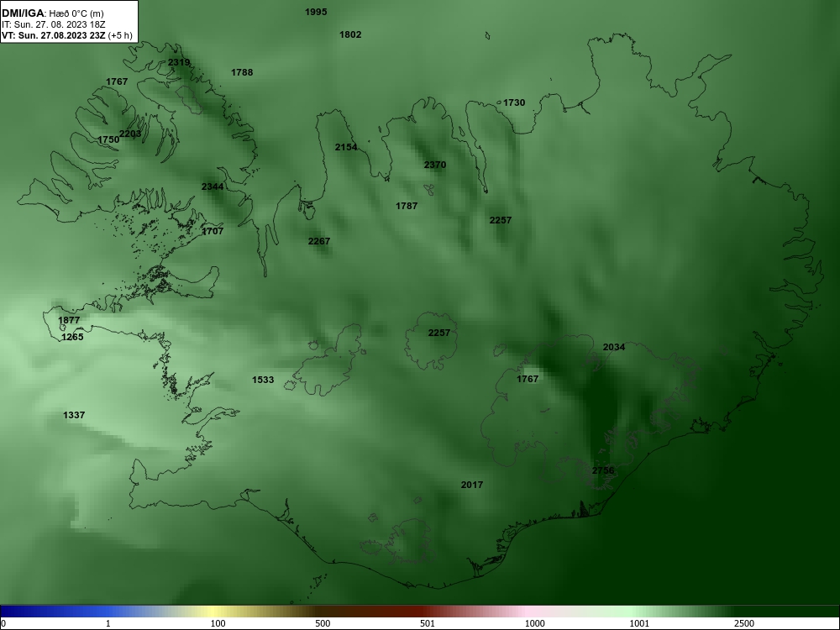Click the map value 2267
This screenshot has height=630, width=840.
click(x=319, y=241)
